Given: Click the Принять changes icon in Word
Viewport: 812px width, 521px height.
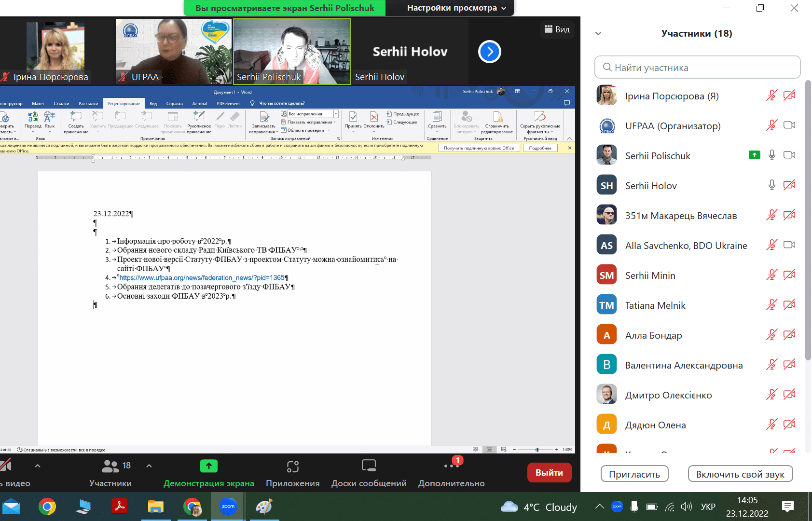Looking at the screenshot, I should click(353, 116).
